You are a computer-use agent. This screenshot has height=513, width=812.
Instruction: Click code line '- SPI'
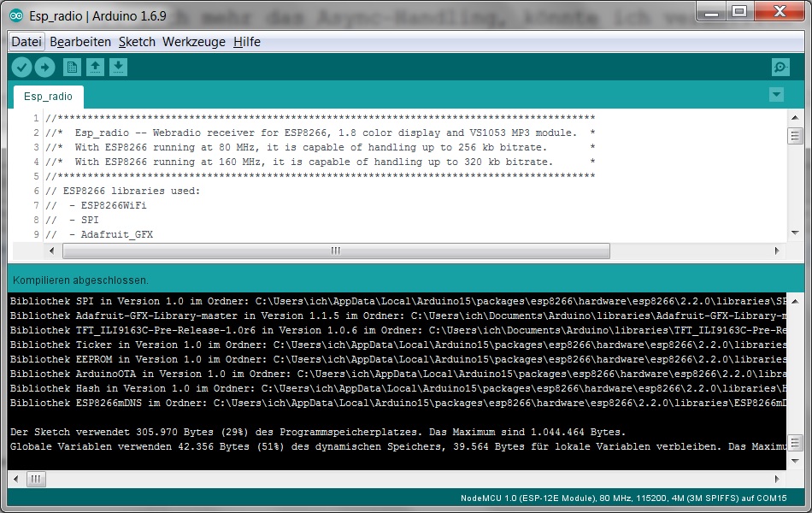coord(72,221)
